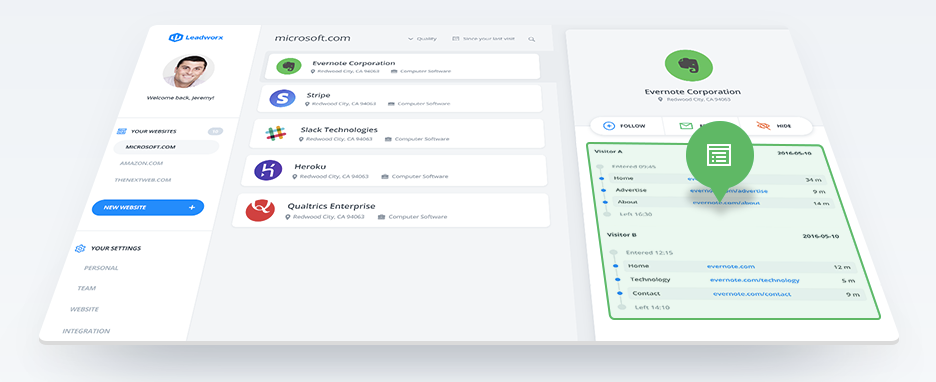Open the Personal settings item
This screenshot has width=936, height=382.
click(x=101, y=268)
